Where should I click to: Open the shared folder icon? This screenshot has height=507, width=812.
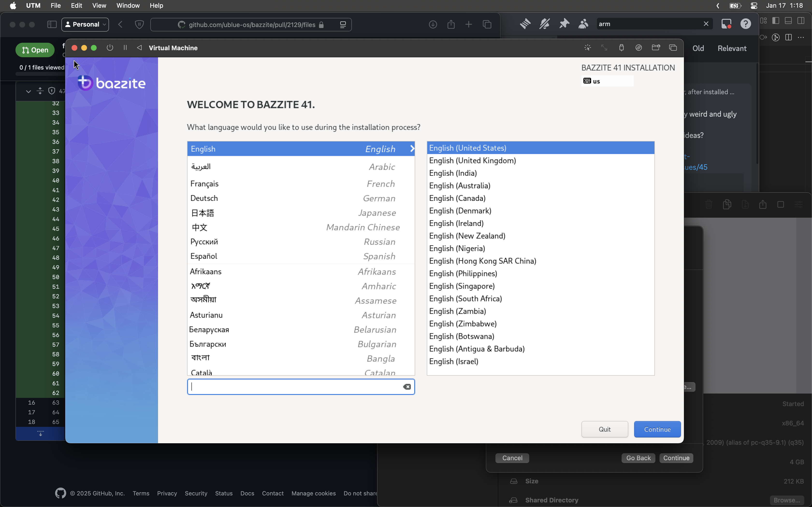click(x=656, y=48)
